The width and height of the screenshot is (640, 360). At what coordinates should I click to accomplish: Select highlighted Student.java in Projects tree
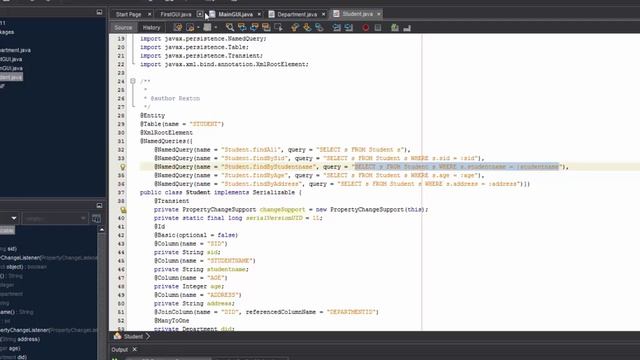point(11,77)
